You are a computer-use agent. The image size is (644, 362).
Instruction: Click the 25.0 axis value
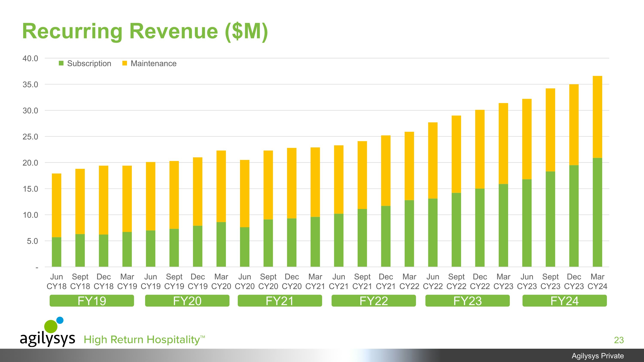click(x=30, y=137)
